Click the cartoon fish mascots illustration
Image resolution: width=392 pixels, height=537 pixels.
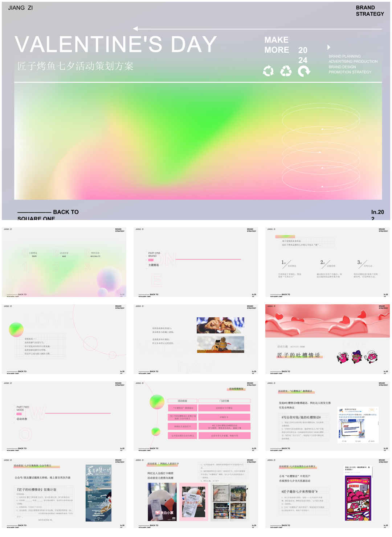point(358,357)
